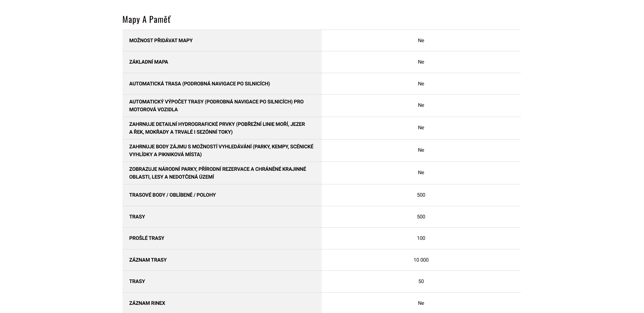Viewport: 644px width, 313px height.
Task: Click the "Zahrnuje body zájmu" row label
Action: [x=221, y=150]
